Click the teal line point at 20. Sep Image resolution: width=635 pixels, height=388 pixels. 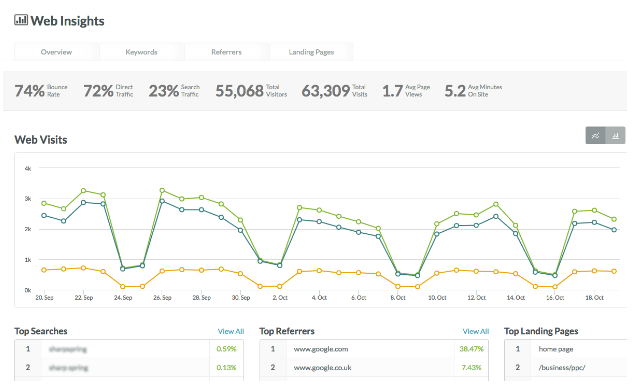[x=44, y=215]
